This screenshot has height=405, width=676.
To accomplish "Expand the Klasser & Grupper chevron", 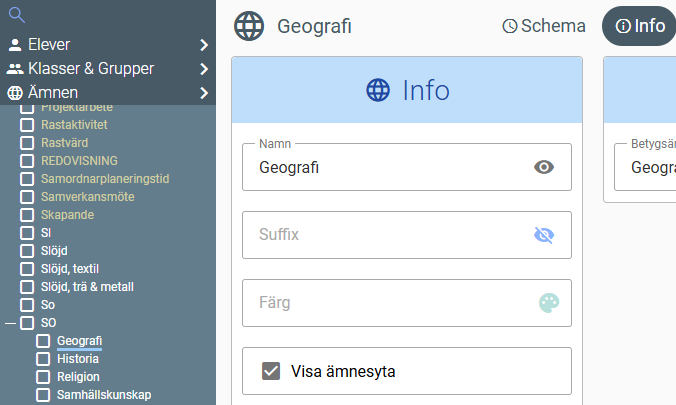I will [203, 69].
